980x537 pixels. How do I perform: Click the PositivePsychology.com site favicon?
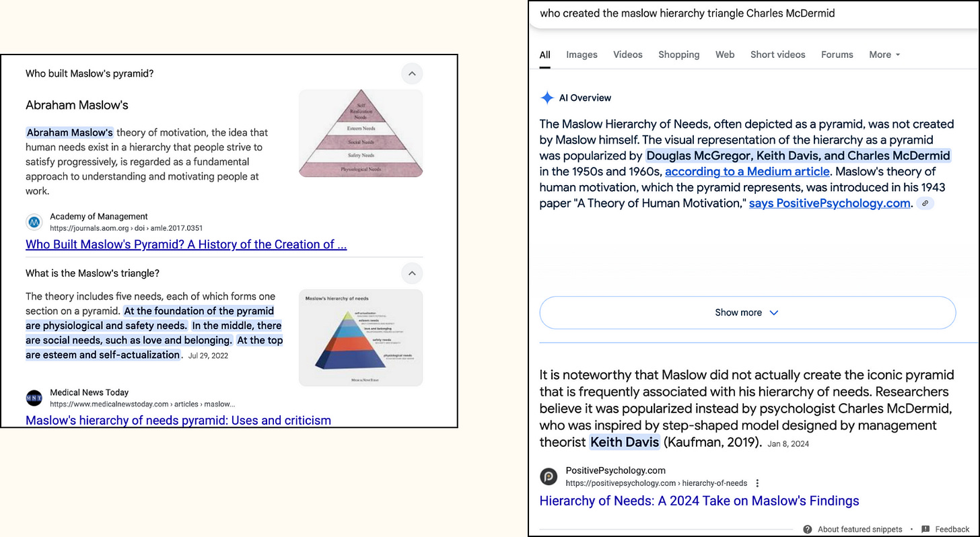549,476
